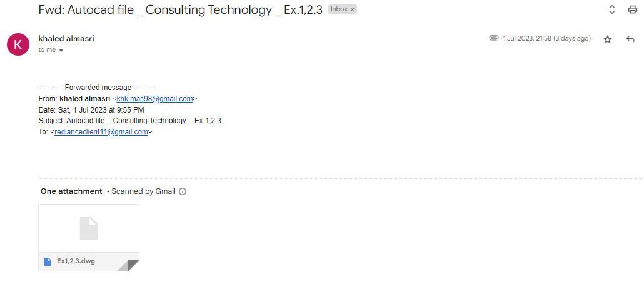Preview the attachment via its gray page thumbnail
This screenshot has height=284, width=644.
(x=89, y=228)
